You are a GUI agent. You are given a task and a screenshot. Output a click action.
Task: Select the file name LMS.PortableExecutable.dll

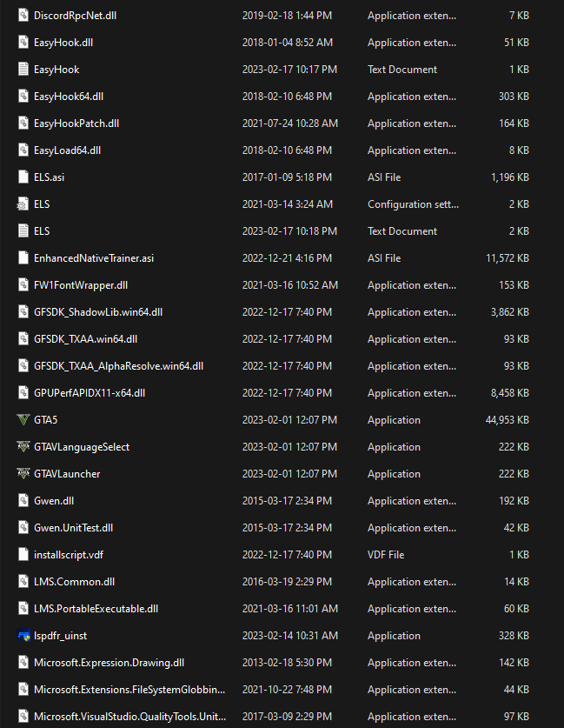pos(96,608)
